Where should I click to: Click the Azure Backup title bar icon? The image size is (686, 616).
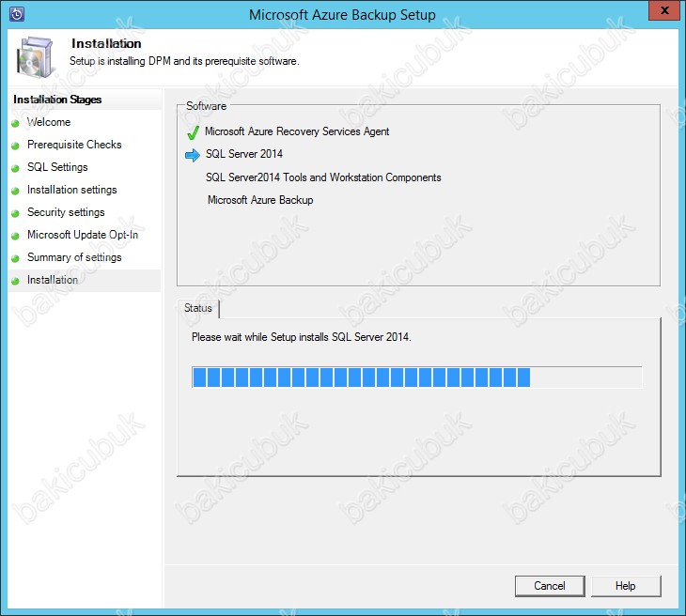point(16,14)
